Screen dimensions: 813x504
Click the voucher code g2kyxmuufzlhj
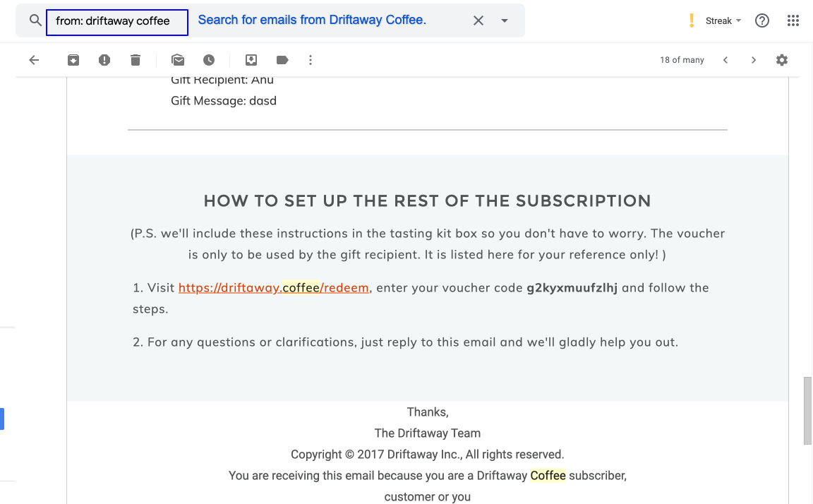[572, 288]
